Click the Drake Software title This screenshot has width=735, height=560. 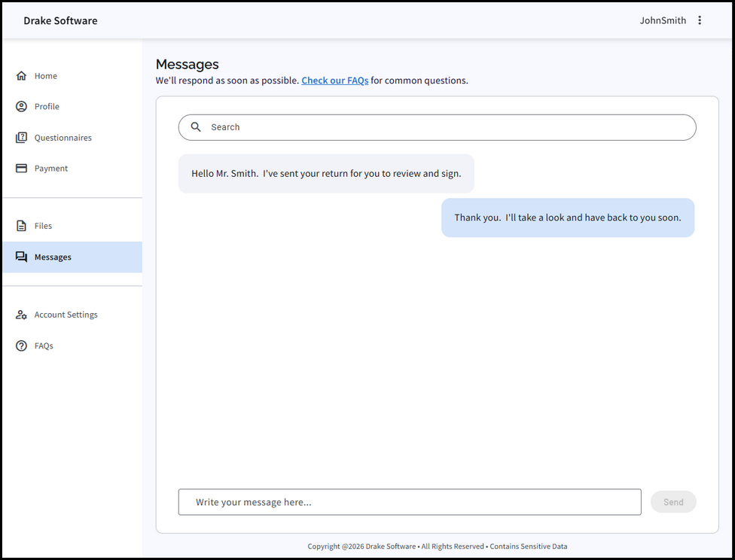tap(60, 20)
